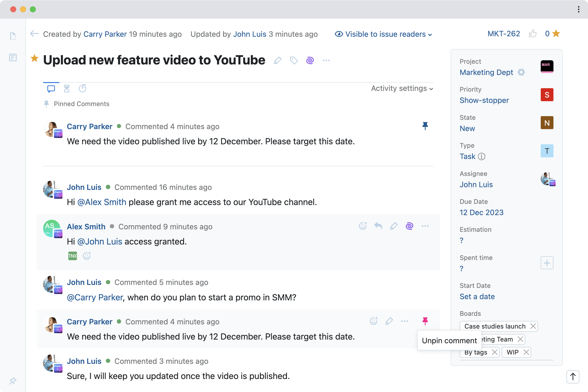Viewport: 588px width, 392px height.
Task: Unpin the pinned Carry Parker comment at top
Action: 425,126
